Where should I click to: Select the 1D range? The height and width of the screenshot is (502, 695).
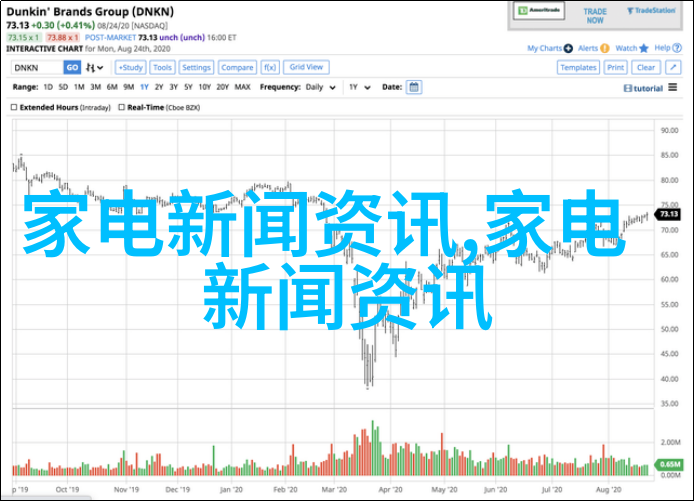click(48, 87)
